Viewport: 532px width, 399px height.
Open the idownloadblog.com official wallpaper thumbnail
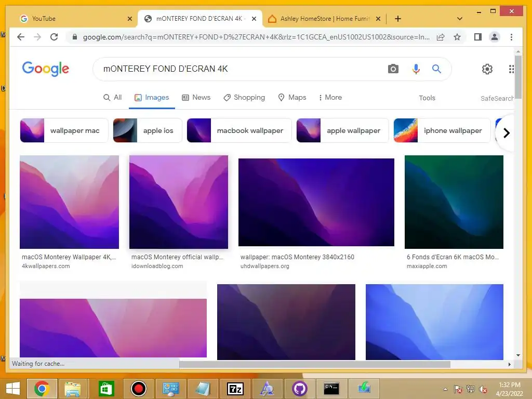pyautogui.click(x=179, y=202)
